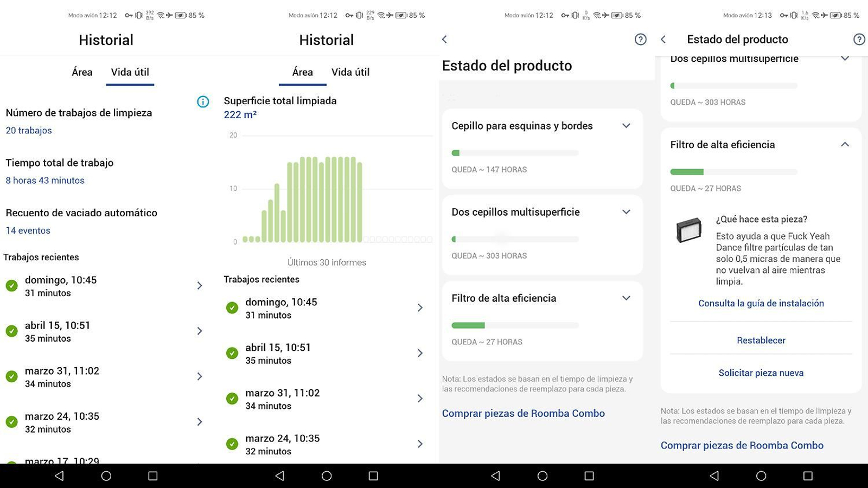Screen dimensions: 868x488
Task: Open Comprar piezas de Roomba Combo link
Action: click(x=523, y=413)
